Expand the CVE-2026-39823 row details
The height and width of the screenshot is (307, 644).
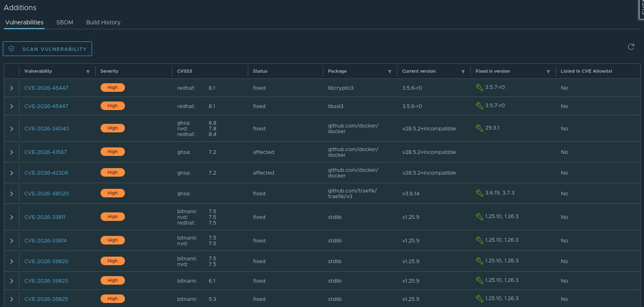click(x=12, y=281)
